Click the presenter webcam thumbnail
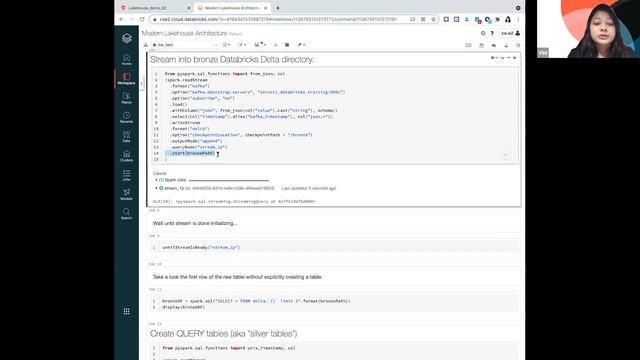The width and height of the screenshot is (640, 360). [x=589, y=29]
